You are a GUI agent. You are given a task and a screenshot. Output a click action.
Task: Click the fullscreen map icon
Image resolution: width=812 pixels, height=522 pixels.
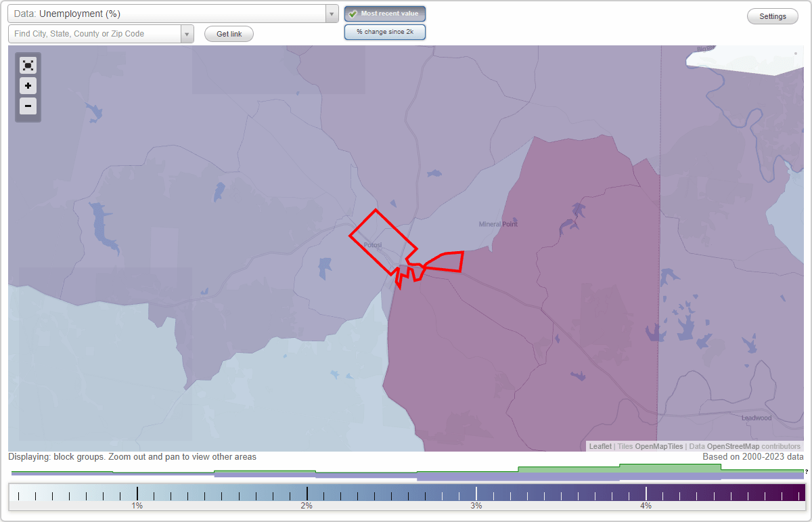(x=28, y=65)
